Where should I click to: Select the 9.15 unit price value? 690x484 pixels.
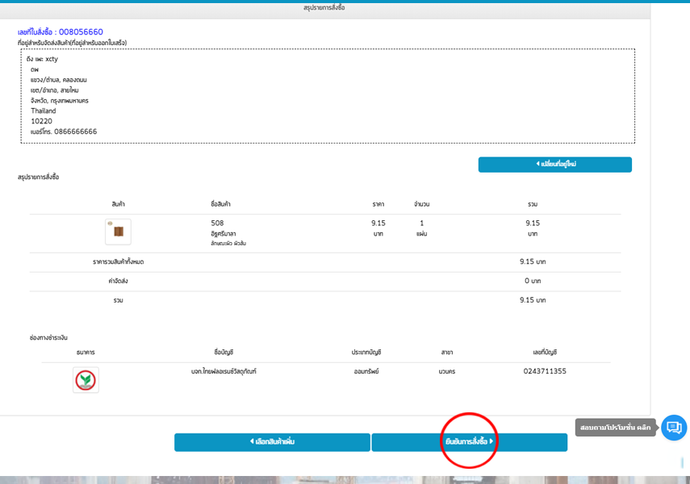tap(378, 223)
